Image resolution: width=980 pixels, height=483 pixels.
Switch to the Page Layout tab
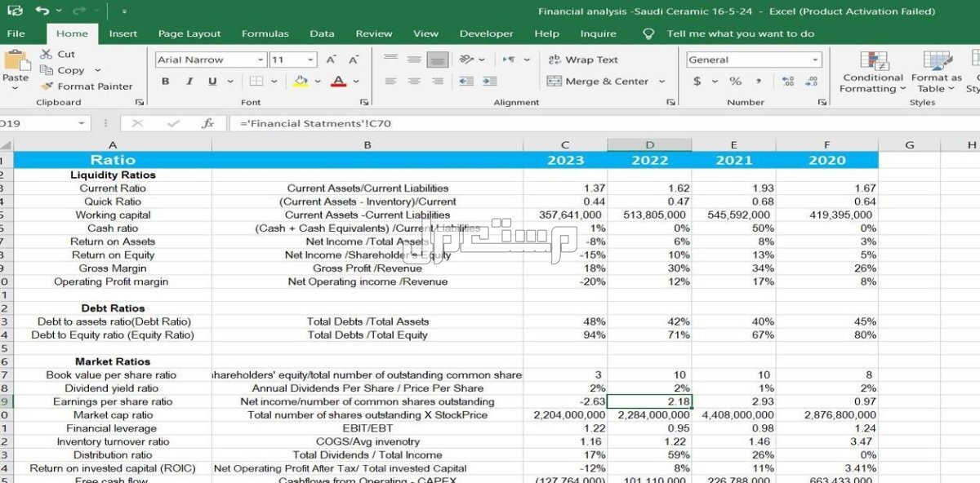[189, 33]
